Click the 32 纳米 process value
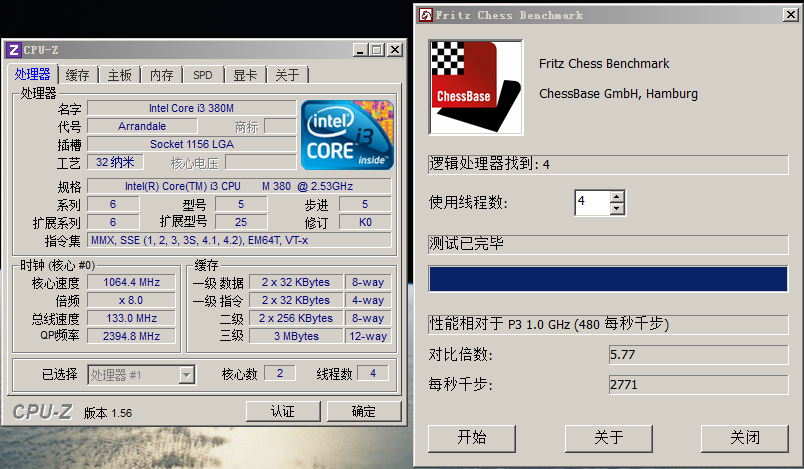This screenshot has width=804, height=469. pyautogui.click(x=115, y=162)
